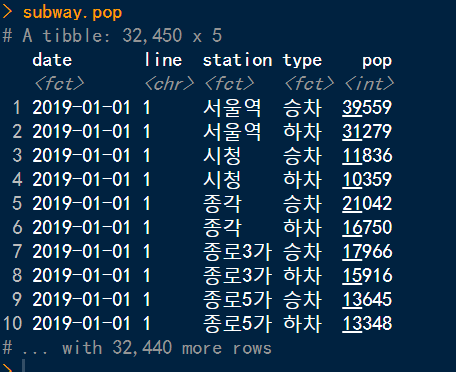Click the 'with 32,440 more rows' footer text
The image size is (456, 372).
click(x=167, y=348)
